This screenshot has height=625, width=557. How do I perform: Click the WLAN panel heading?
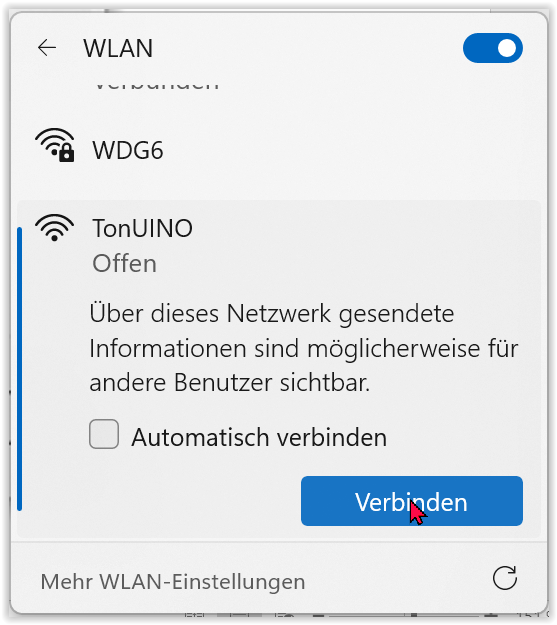click(x=118, y=48)
